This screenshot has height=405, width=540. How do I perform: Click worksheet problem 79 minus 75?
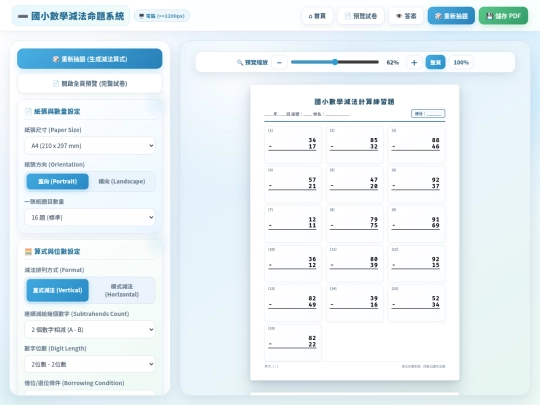[354, 224]
